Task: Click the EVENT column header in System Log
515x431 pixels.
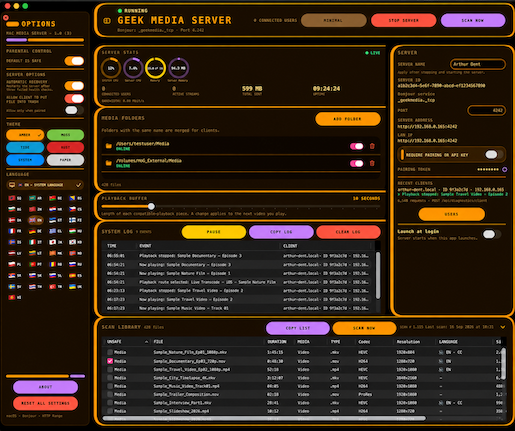Action: coord(145,246)
